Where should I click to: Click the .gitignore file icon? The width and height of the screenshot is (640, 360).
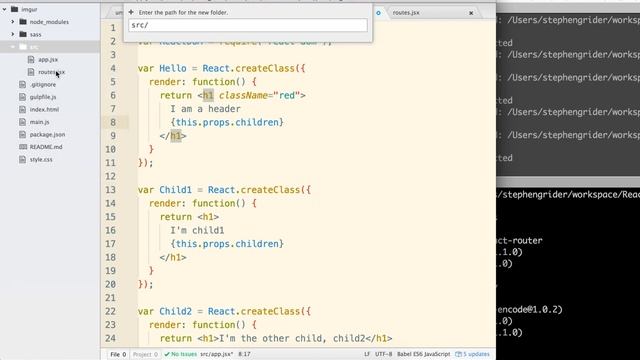[x=22, y=84]
